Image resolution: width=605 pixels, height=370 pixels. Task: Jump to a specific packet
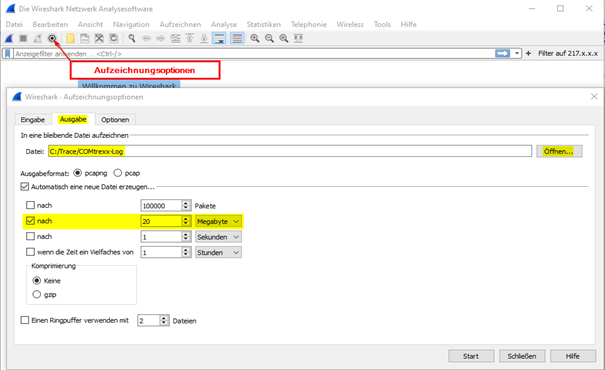coord(175,38)
